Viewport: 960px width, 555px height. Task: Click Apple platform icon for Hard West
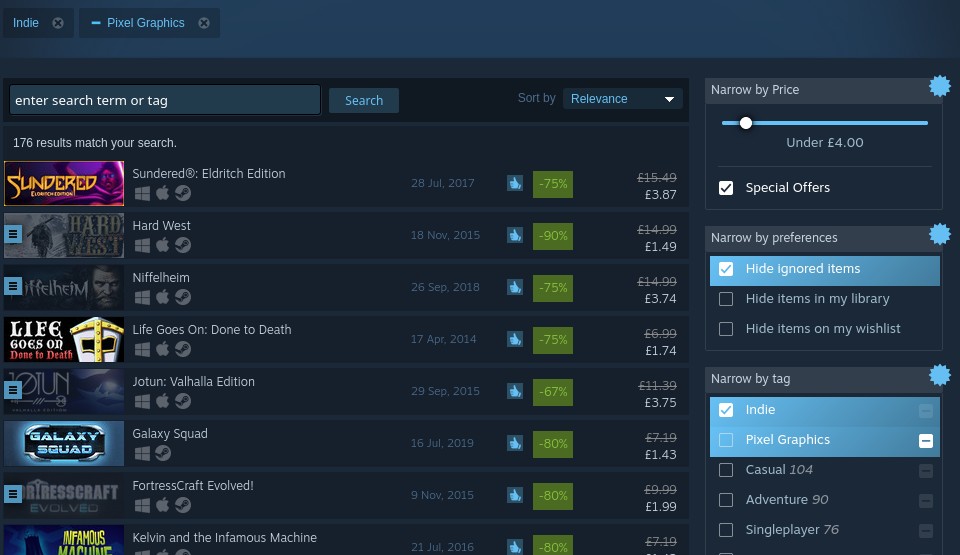pos(162,245)
